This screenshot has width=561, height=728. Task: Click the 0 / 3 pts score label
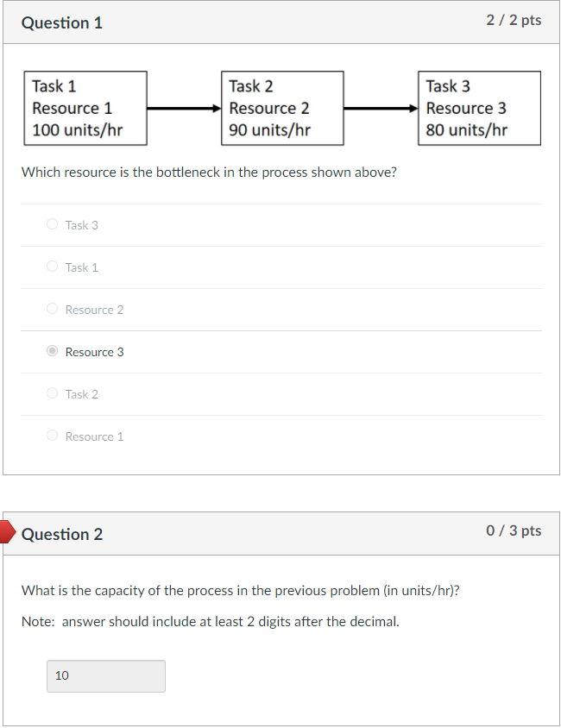point(514,531)
